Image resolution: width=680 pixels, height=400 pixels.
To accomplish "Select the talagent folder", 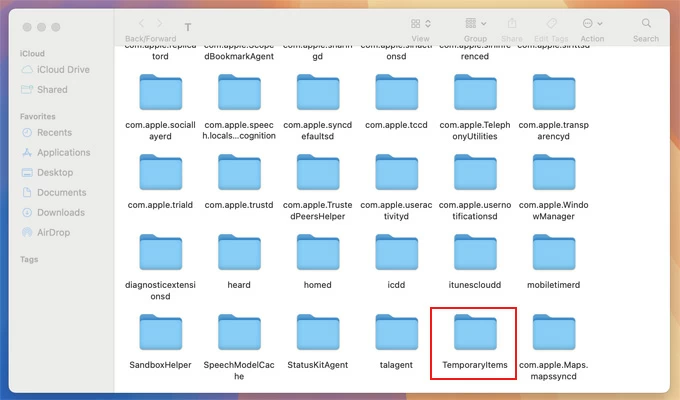I will coord(396,334).
